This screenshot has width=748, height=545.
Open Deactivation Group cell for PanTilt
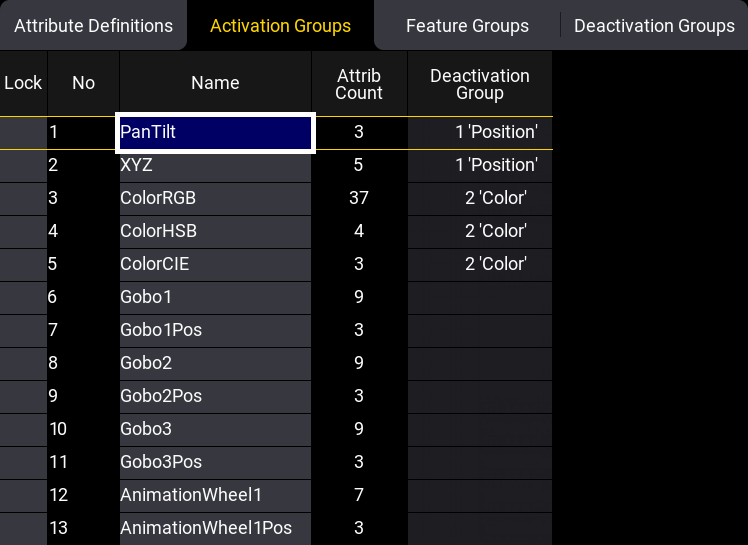click(479, 132)
